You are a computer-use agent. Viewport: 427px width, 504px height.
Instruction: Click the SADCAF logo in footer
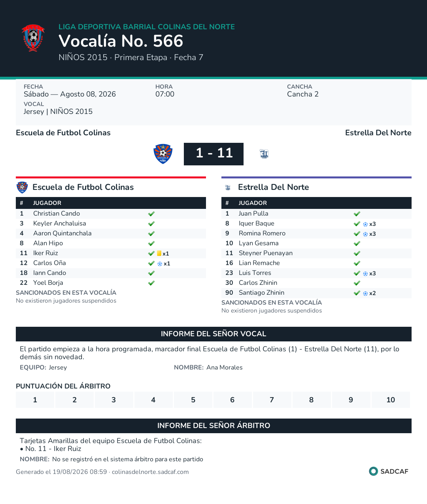pos(388,471)
